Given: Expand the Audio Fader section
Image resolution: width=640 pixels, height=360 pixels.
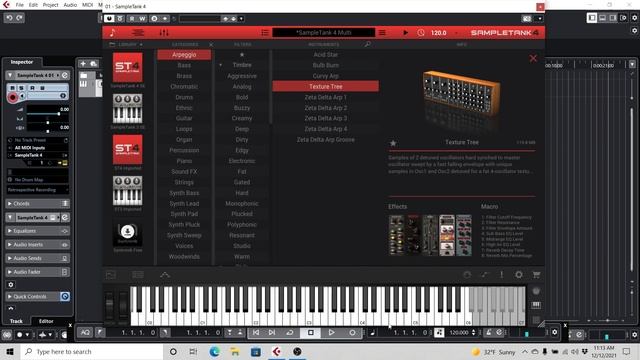Looking at the screenshot, I should click(x=38, y=272).
